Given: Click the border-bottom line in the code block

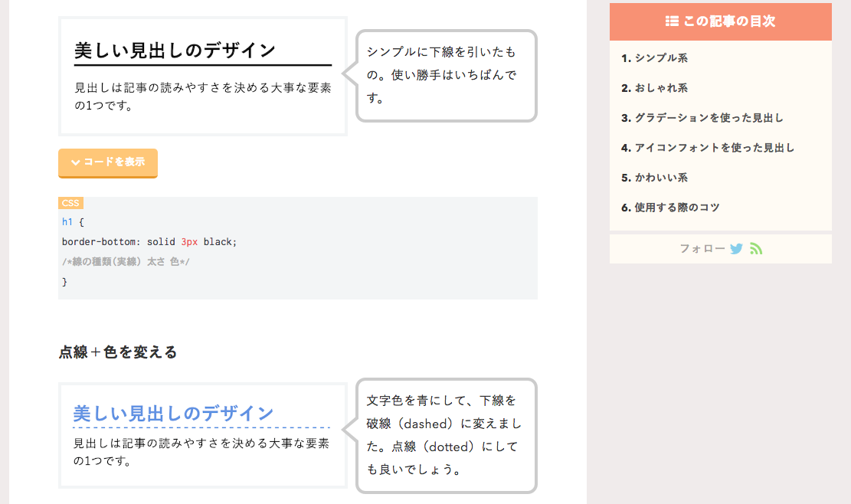Looking at the screenshot, I should (x=149, y=242).
